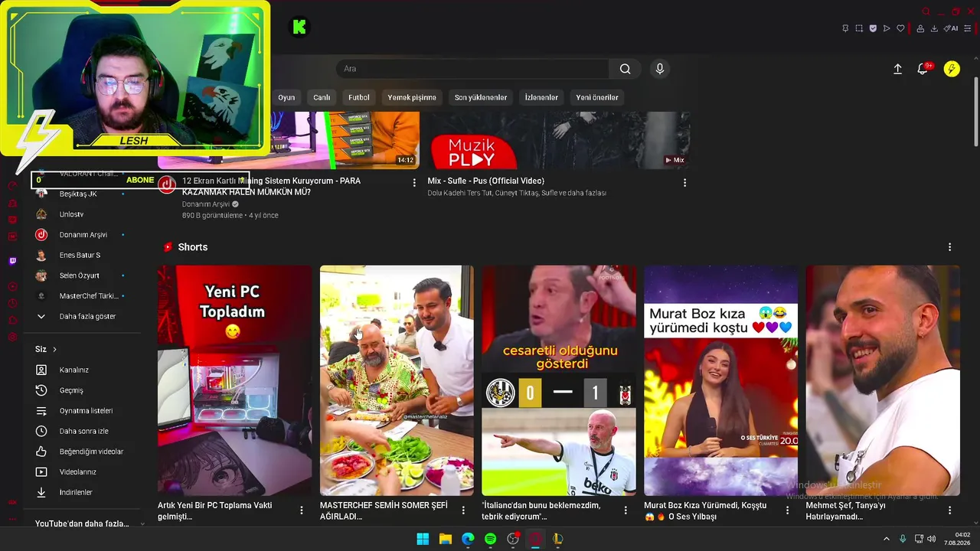This screenshot has width=980, height=551.
Task: Open the Windows Start menu
Action: (423, 539)
